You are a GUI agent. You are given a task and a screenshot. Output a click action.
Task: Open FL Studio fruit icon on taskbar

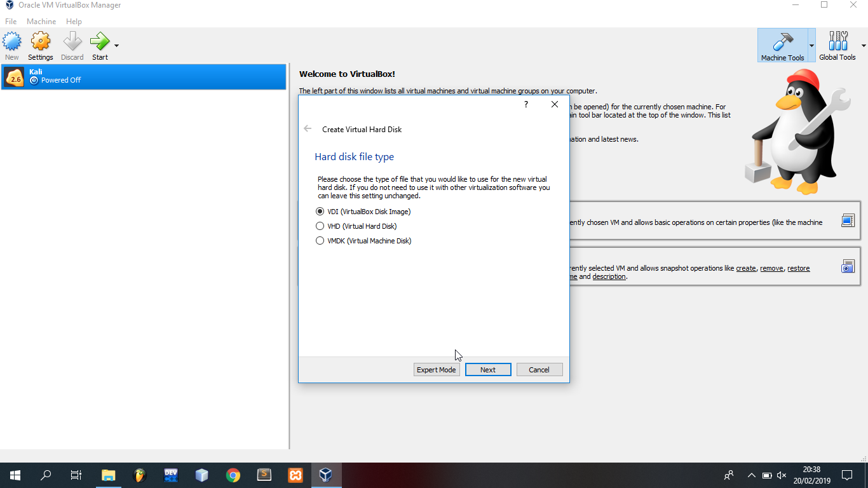tap(140, 475)
